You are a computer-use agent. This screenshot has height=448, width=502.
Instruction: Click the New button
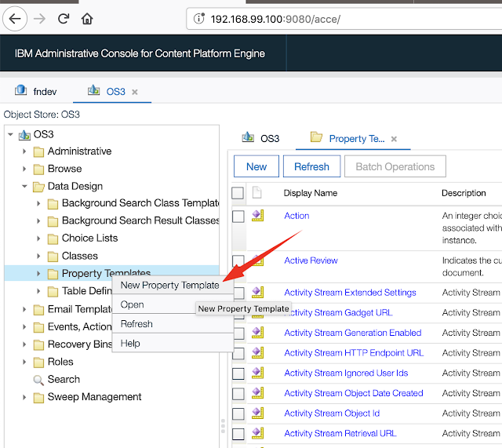(x=256, y=166)
